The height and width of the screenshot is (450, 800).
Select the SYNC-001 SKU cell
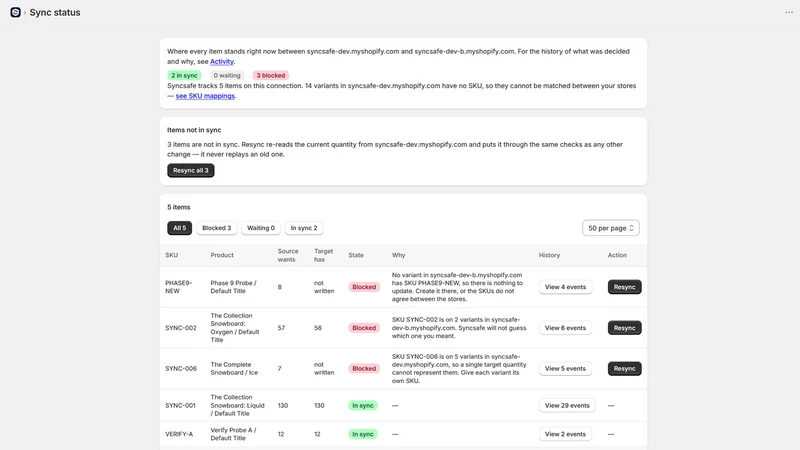point(180,406)
